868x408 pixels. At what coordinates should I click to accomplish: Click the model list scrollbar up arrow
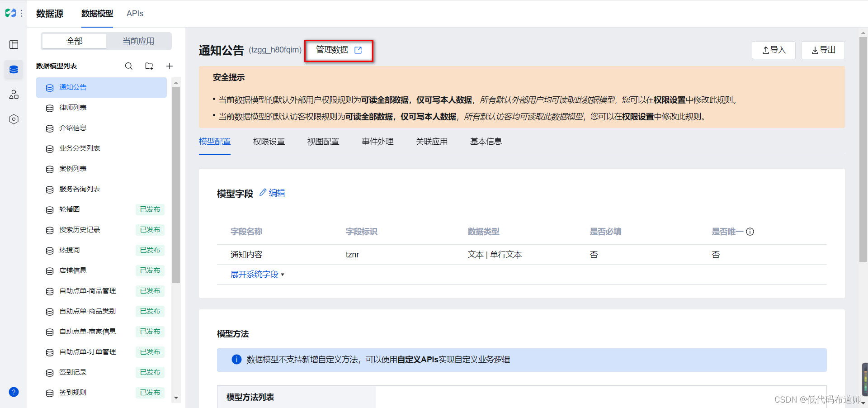click(x=176, y=82)
